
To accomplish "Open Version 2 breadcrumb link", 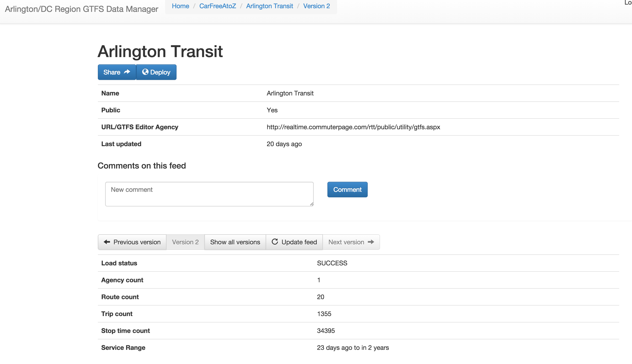I will (x=317, y=6).
